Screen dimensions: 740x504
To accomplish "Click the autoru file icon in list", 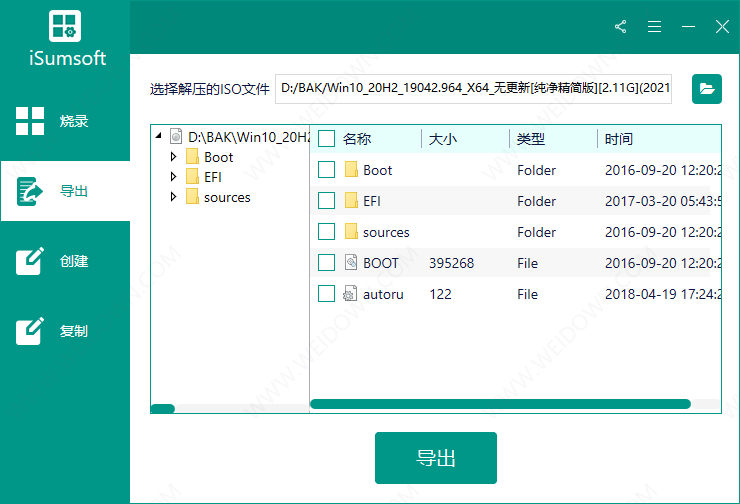I will 351,294.
